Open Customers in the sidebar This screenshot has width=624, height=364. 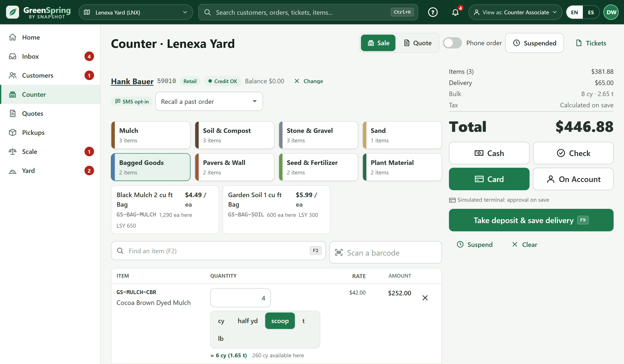[50, 76]
